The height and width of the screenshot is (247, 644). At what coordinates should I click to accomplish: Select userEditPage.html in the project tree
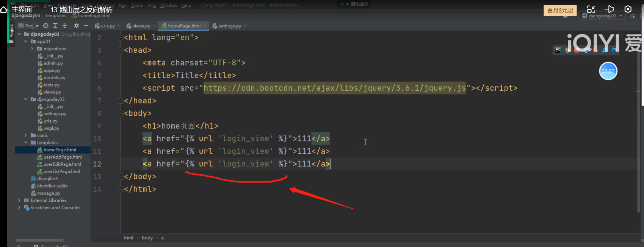point(60,164)
